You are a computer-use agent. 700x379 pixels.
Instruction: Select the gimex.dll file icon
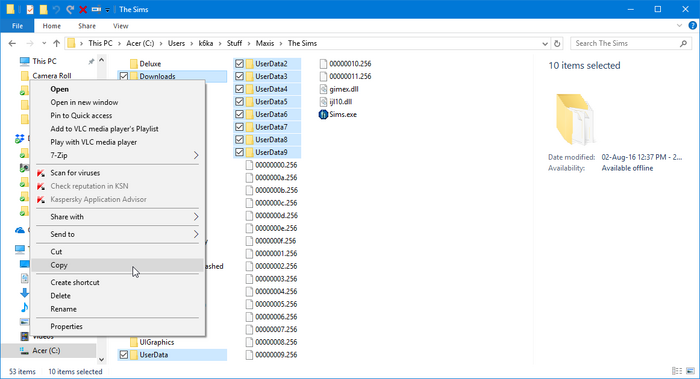(323, 89)
